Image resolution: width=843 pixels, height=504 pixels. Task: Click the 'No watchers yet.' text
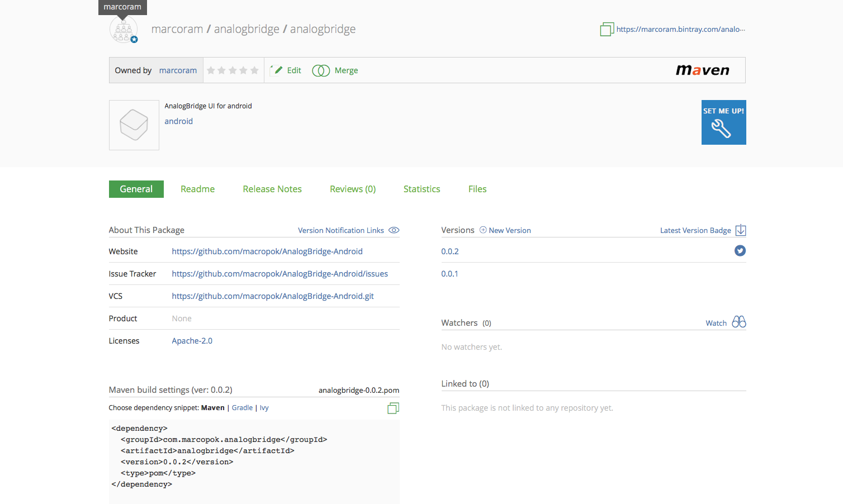click(x=472, y=347)
